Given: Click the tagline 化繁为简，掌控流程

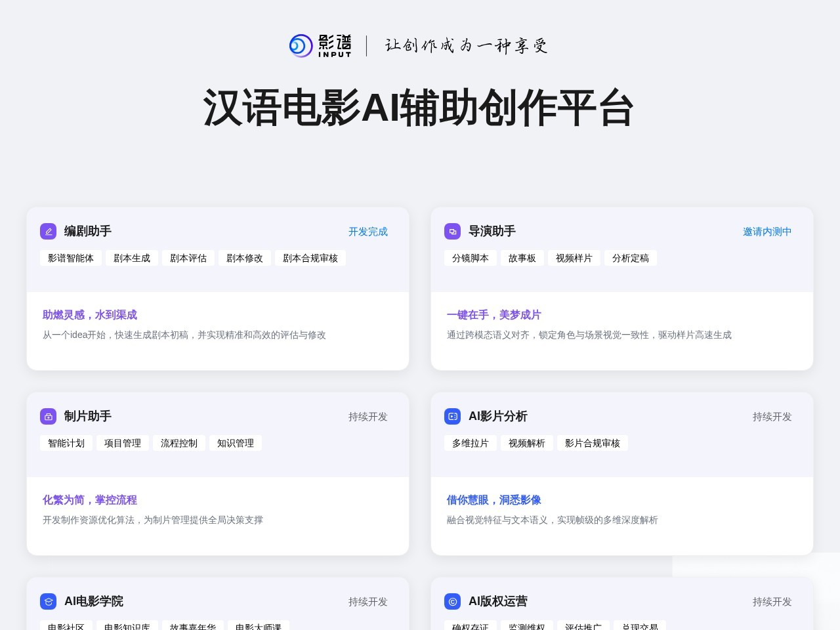Looking at the screenshot, I should 90,500.
